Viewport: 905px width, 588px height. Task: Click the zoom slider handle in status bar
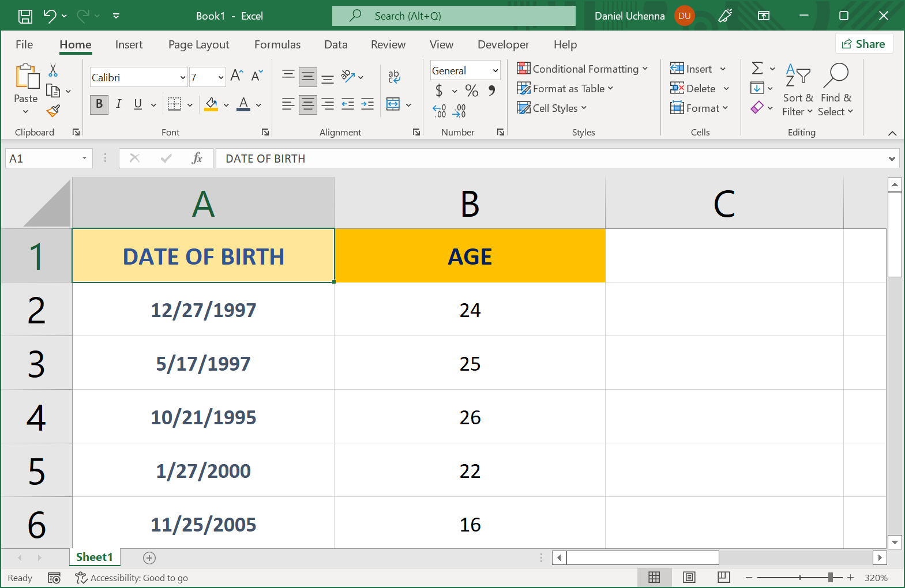tap(831, 577)
